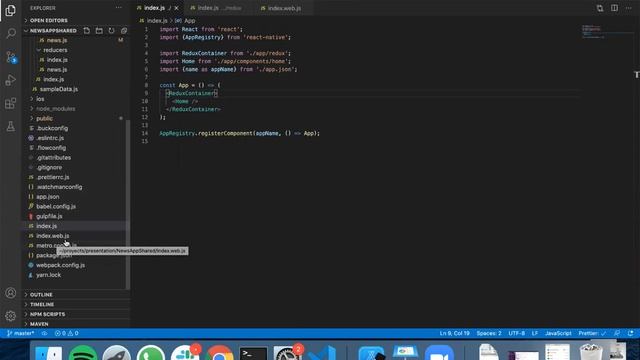Open Spotify from the dock
640x360 pixels.
pos(83,353)
